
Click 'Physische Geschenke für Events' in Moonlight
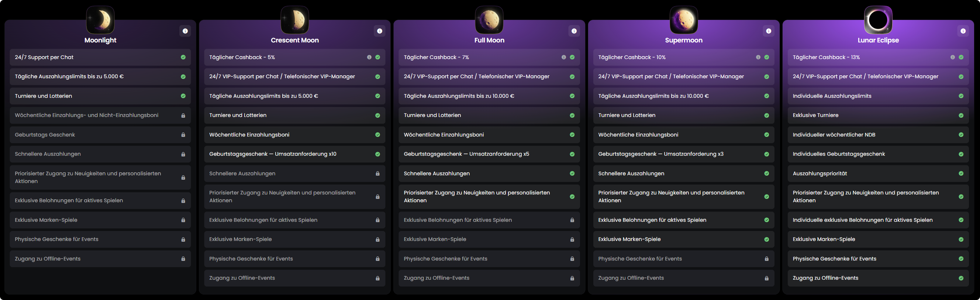[x=57, y=239]
